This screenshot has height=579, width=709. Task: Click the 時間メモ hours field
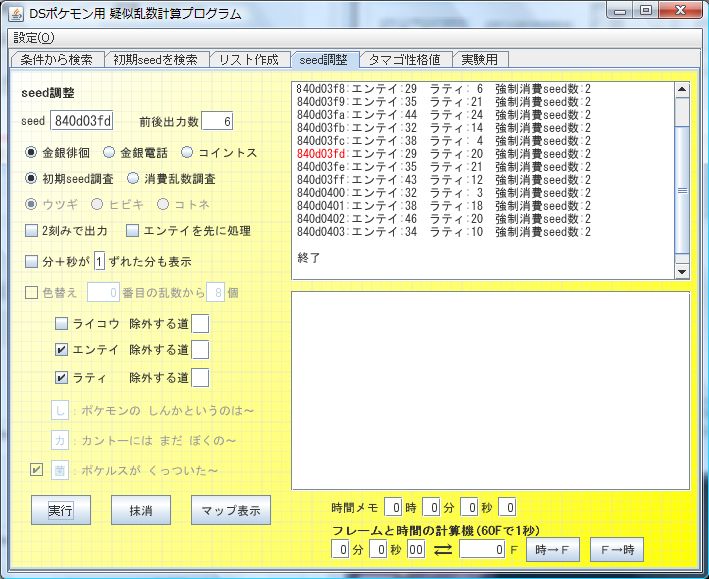[393, 507]
